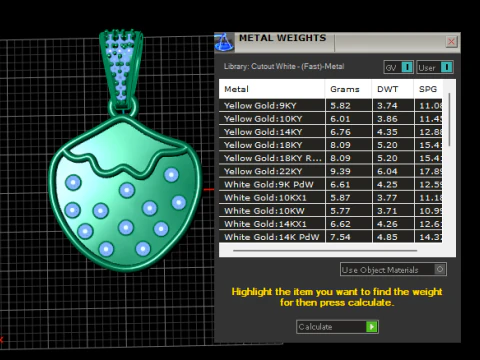Select the White Gold:9K PdW row

click(331, 184)
